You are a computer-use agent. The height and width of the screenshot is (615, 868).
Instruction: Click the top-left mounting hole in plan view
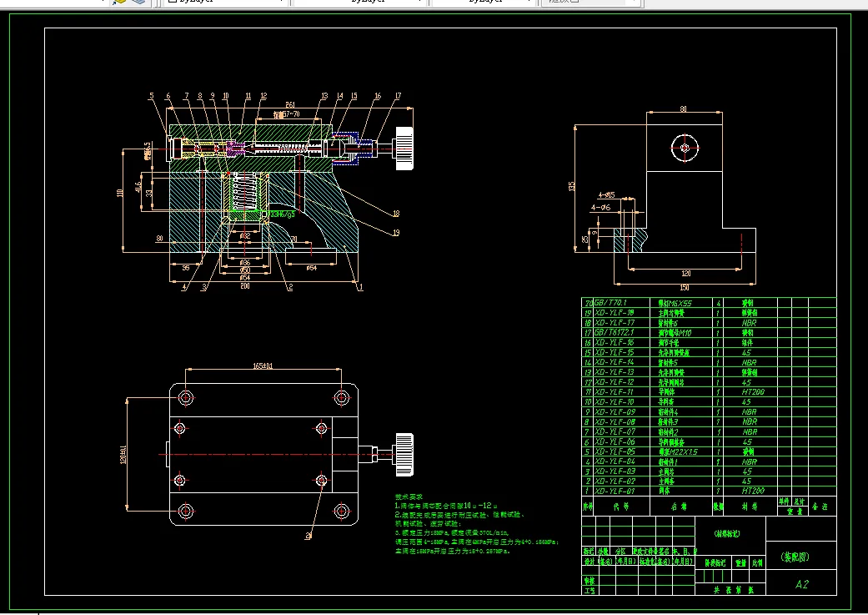[x=185, y=396]
